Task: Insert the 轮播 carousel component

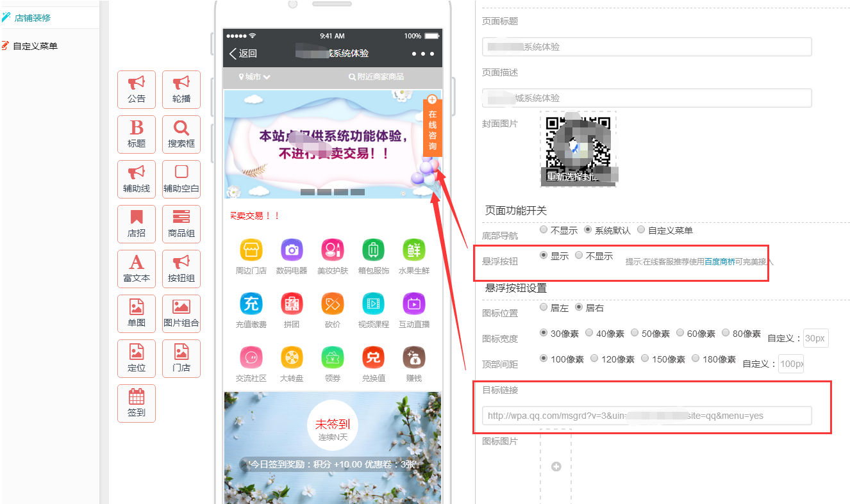Action: 181,89
